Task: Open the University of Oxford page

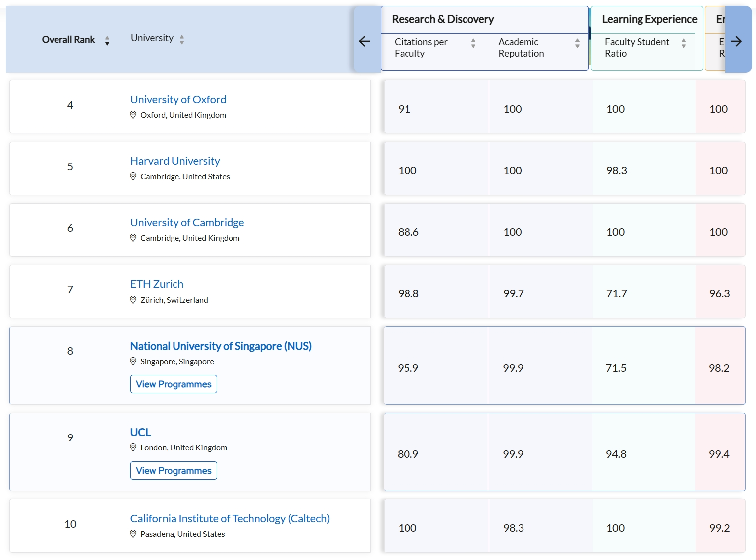Action: [178, 99]
